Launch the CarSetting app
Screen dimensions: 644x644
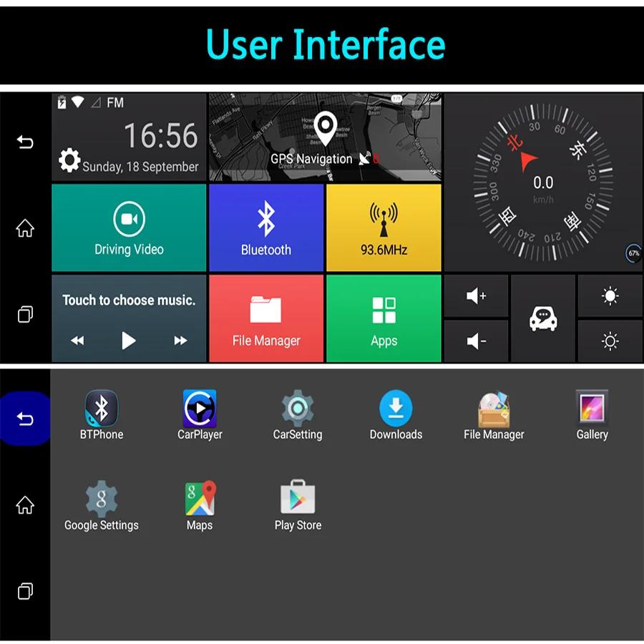click(x=298, y=415)
